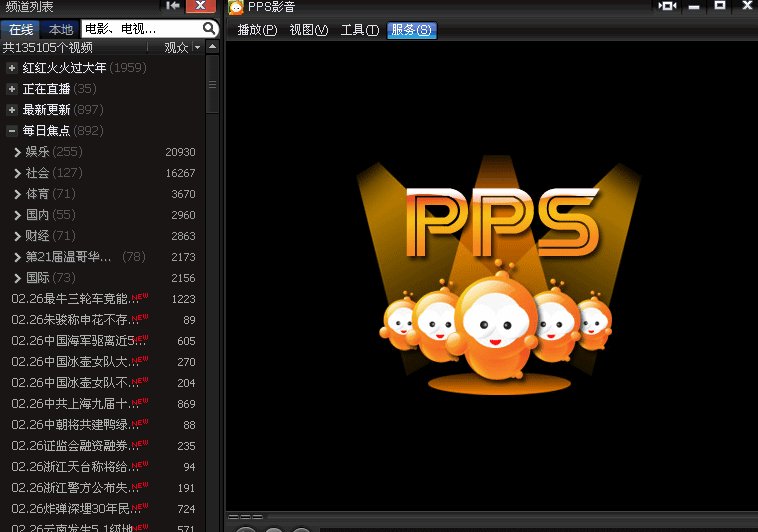Expand the 最新更新 category
Viewport: 758px width, 532px height.
point(12,110)
